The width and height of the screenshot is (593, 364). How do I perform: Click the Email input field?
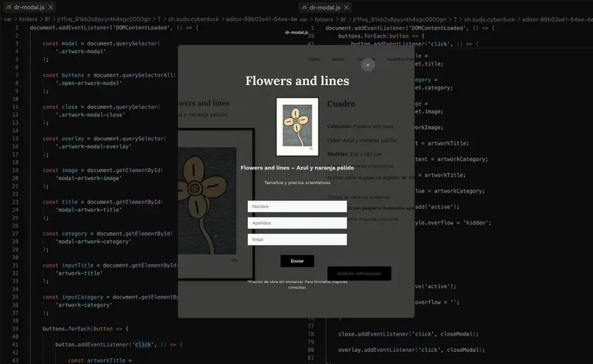[x=297, y=239]
